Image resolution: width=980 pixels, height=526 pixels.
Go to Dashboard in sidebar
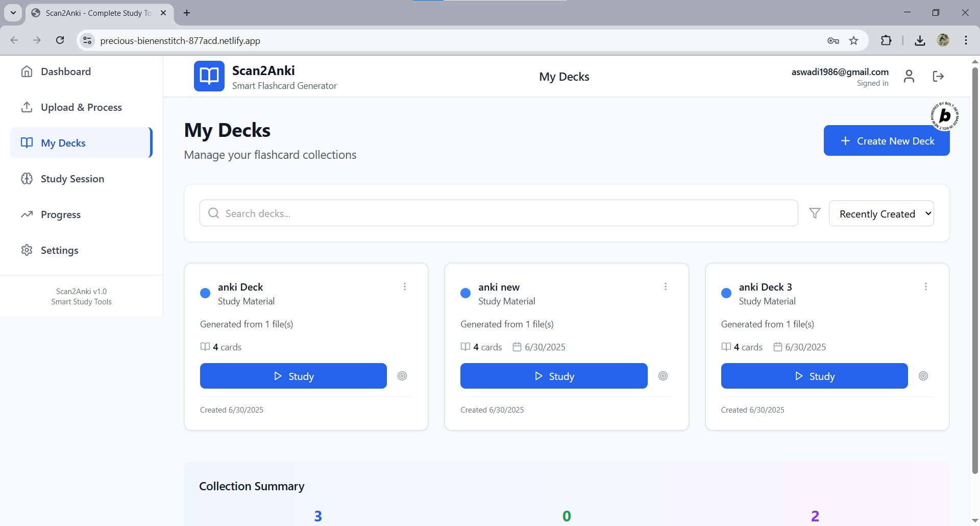(82, 71)
